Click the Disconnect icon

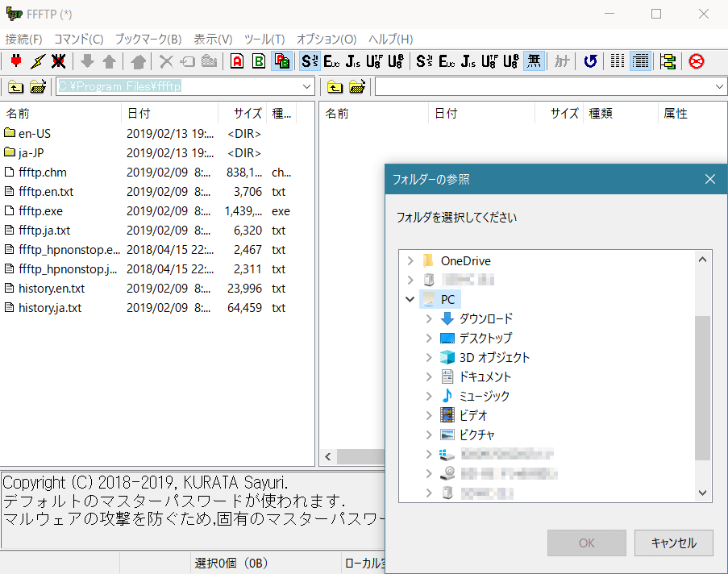click(x=59, y=61)
